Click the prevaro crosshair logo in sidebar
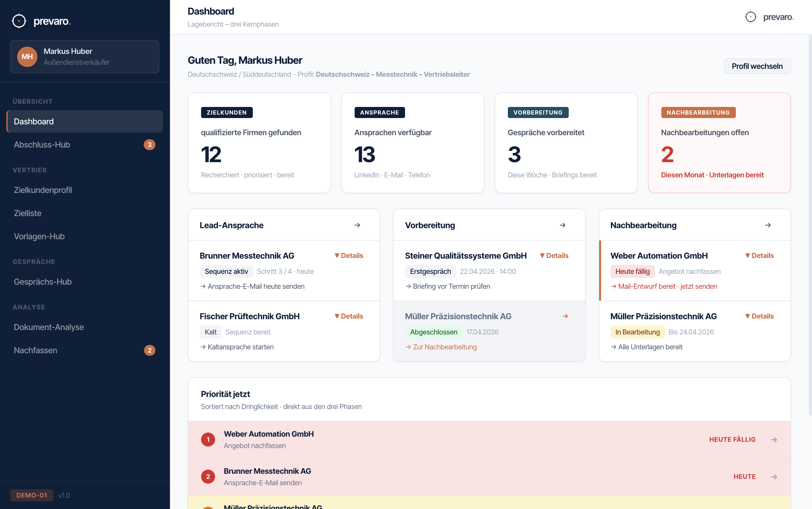This screenshot has height=509, width=812. point(19,21)
